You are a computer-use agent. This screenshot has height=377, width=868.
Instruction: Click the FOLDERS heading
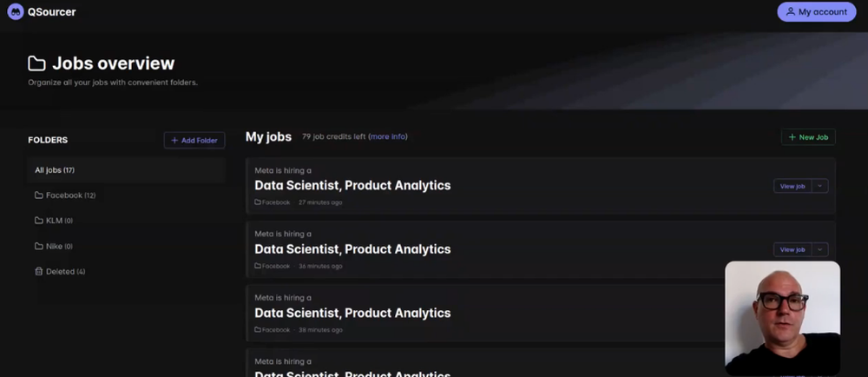(x=48, y=140)
